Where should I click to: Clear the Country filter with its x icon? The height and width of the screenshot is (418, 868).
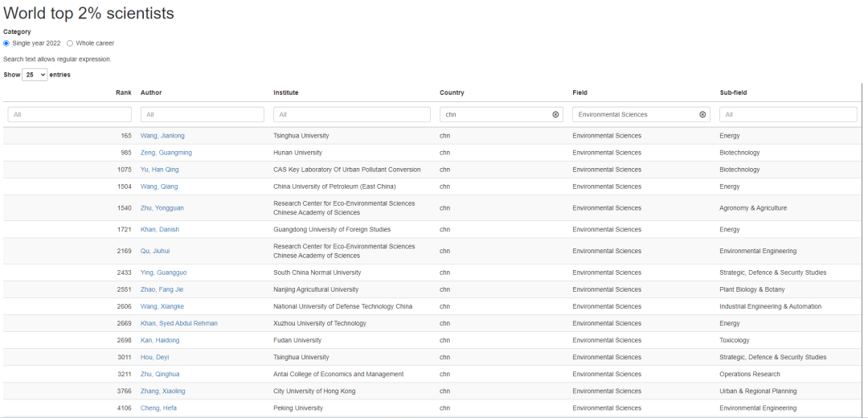click(555, 115)
